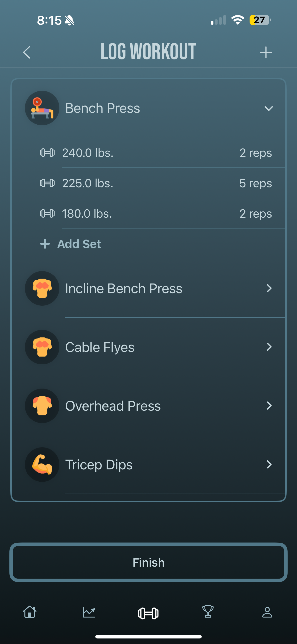Edit the 225.0 lbs 5 reps set
Viewport: 297px width, 644px height.
[x=148, y=183]
